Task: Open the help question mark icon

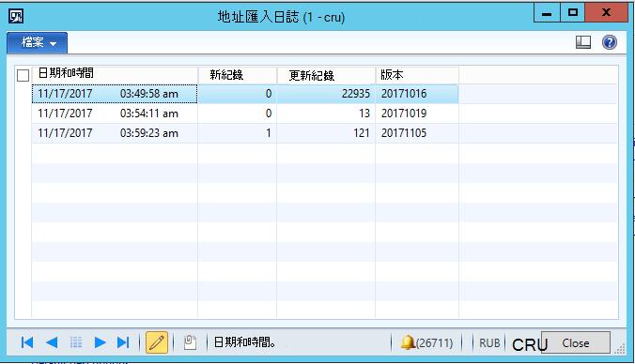Action: click(609, 42)
